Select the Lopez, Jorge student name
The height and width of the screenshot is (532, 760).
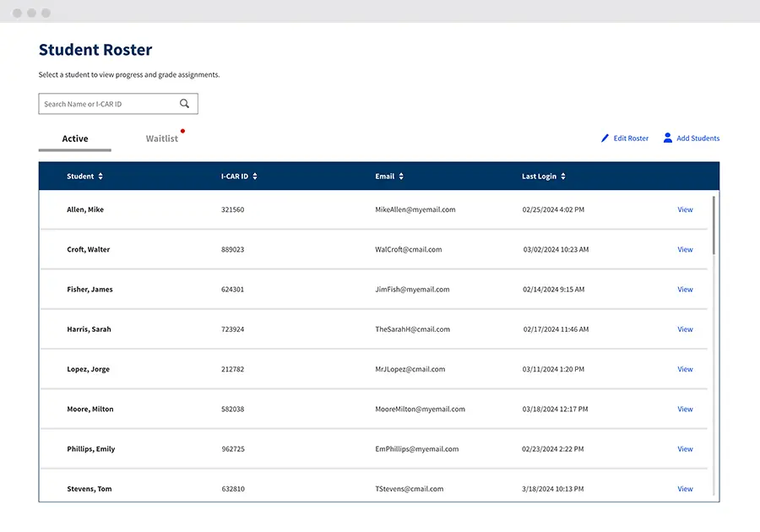(x=88, y=369)
